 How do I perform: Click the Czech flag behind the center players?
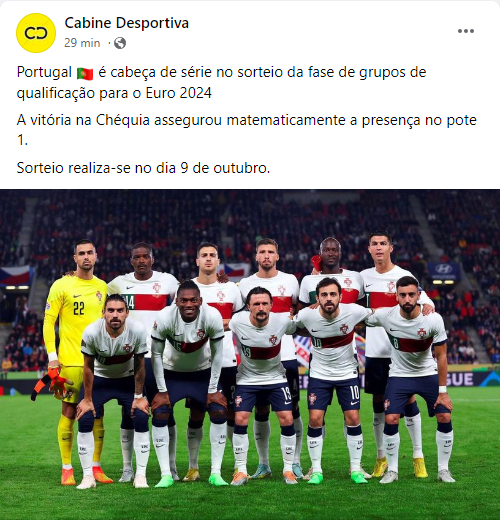tap(236, 271)
